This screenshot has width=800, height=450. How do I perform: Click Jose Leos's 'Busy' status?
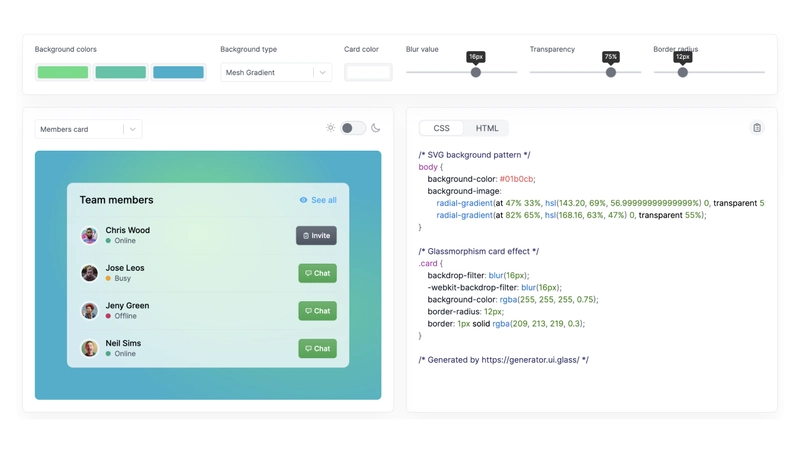click(x=122, y=279)
